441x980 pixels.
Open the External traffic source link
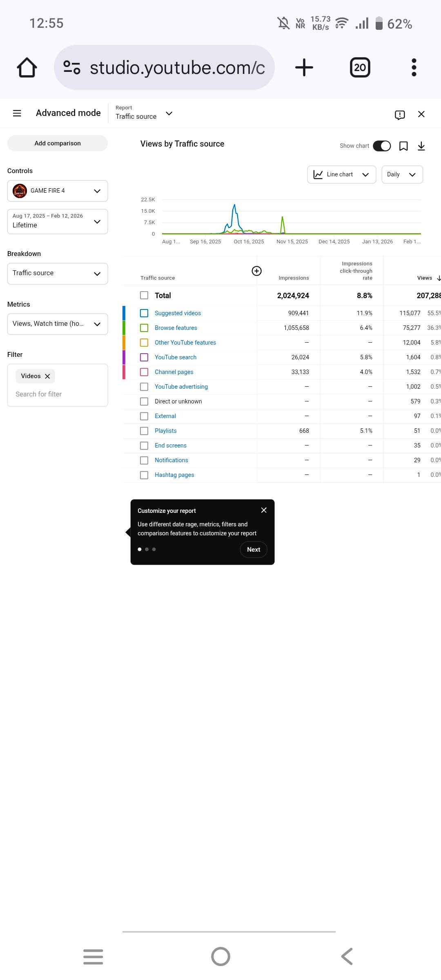click(x=165, y=416)
